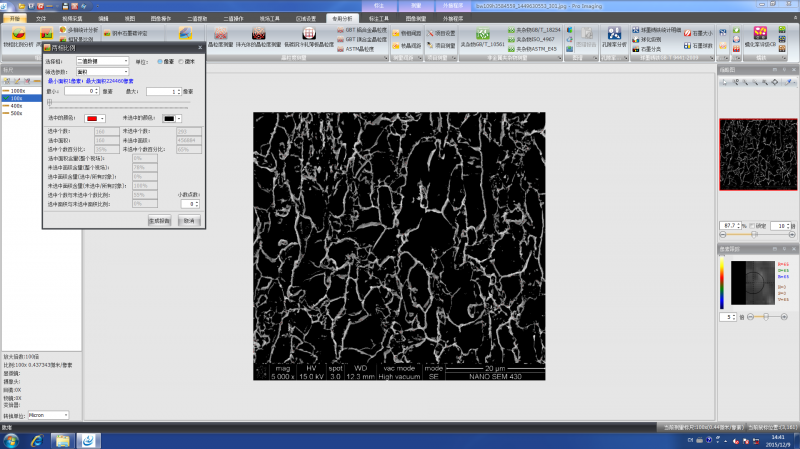Expand the 筛选参数 dropdown showing 面积
Image resolution: width=800 pixels, height=449 pixels.
click(103, 71)
